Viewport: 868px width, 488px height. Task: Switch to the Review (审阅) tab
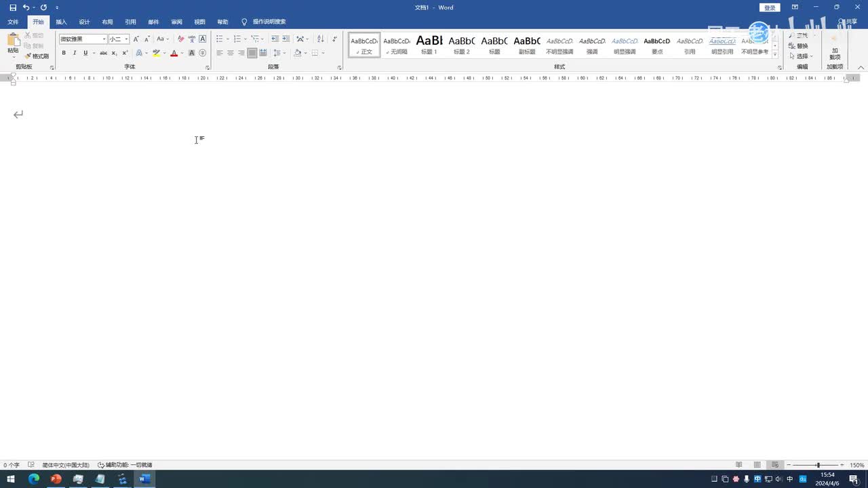176,22
